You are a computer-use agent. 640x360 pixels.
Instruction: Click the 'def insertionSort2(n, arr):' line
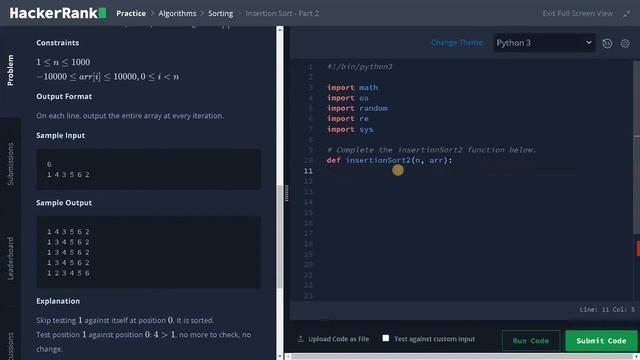click(389, 160)
